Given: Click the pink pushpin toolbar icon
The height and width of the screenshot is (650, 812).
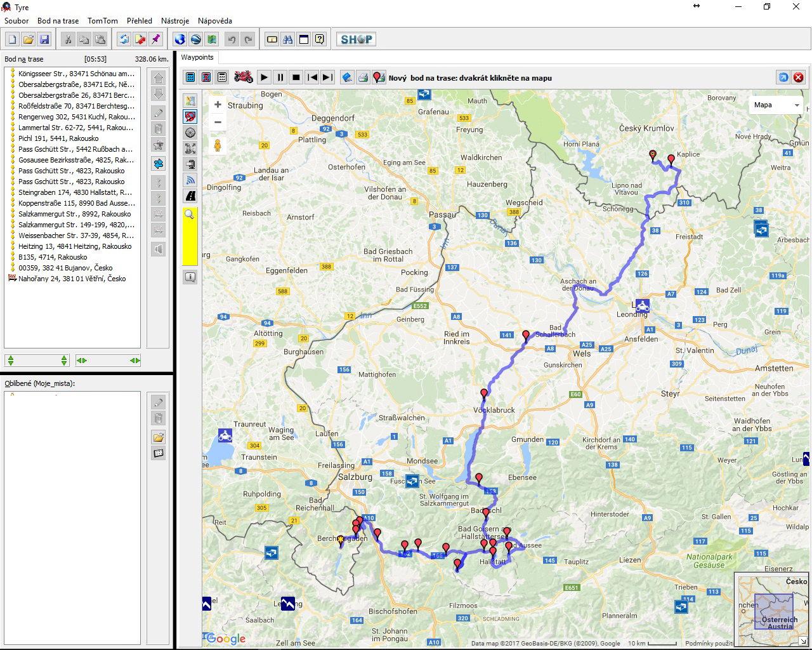Looking at the screenshot, I should pyautogui.click(x=155, y=39).
